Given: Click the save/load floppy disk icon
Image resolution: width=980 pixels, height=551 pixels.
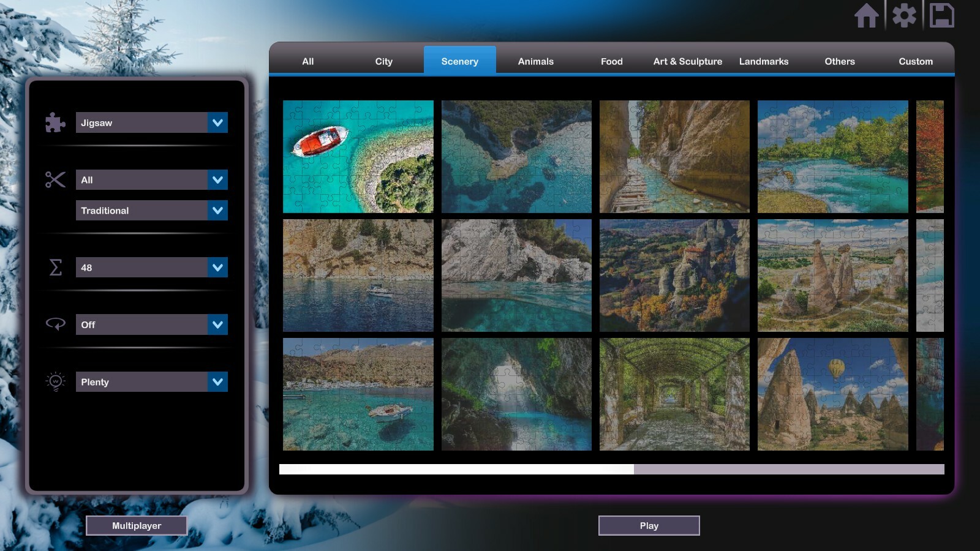Looking at the screenshot, I should [942, 16].
